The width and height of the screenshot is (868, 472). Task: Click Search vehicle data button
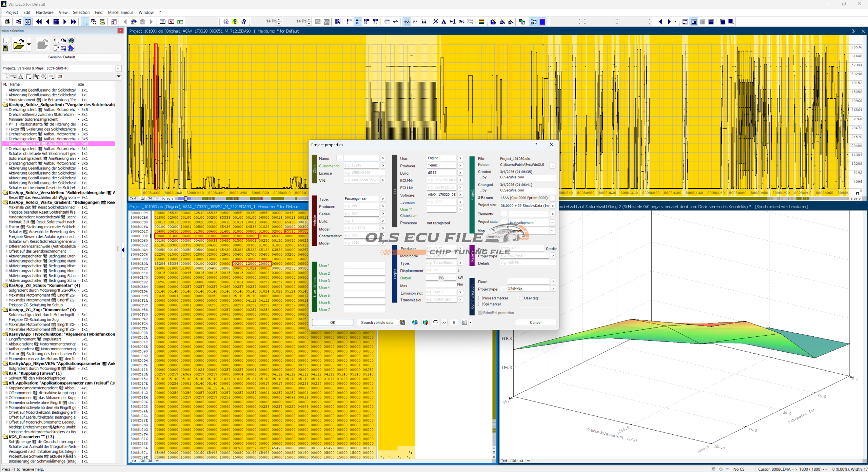(x=377, y=322)
